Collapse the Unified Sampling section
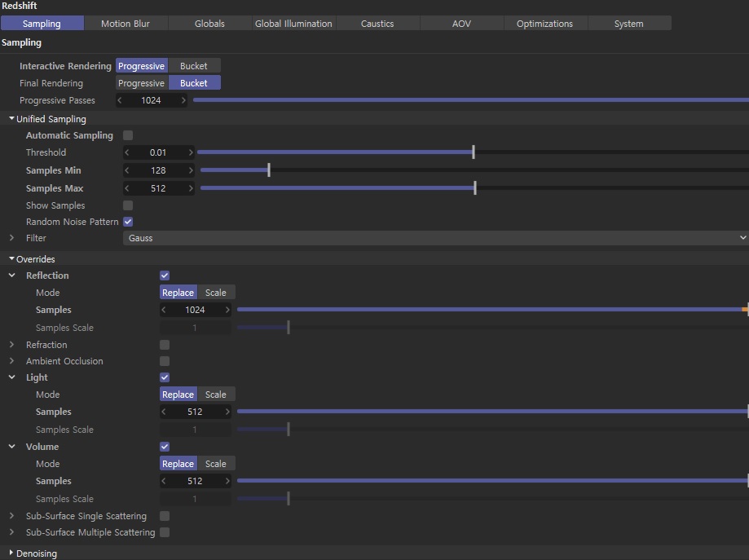The image size is (749, 560). click(x=11, y=119)
